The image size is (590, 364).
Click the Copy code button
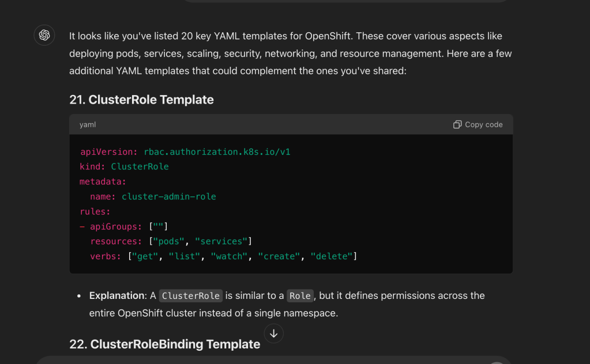click(x=478, y=125)
